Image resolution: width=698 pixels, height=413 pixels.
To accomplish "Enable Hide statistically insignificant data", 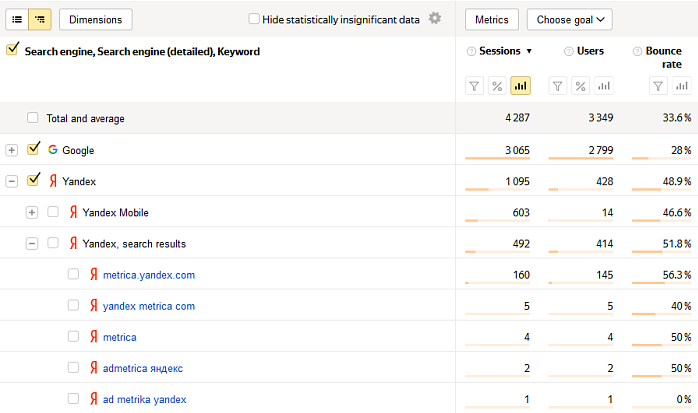I will (x=254, y=19).
